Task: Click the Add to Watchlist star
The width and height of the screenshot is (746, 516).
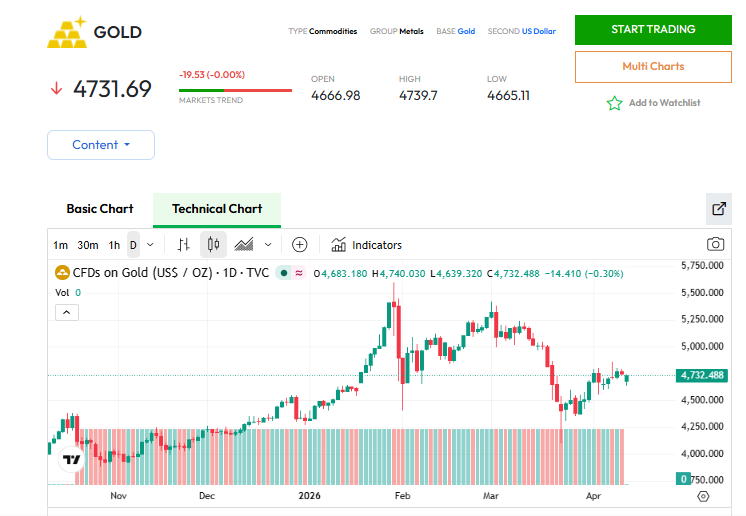Action: coord(615,103)
